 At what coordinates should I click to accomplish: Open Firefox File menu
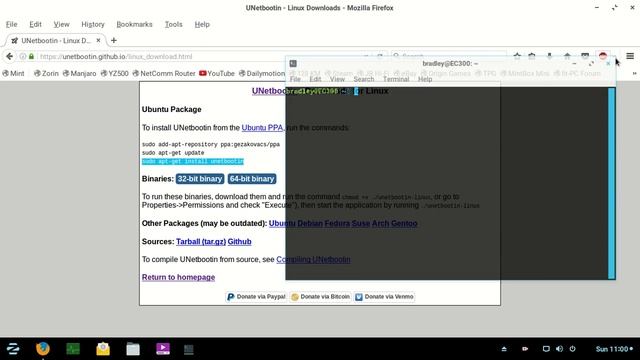[11, 24]
